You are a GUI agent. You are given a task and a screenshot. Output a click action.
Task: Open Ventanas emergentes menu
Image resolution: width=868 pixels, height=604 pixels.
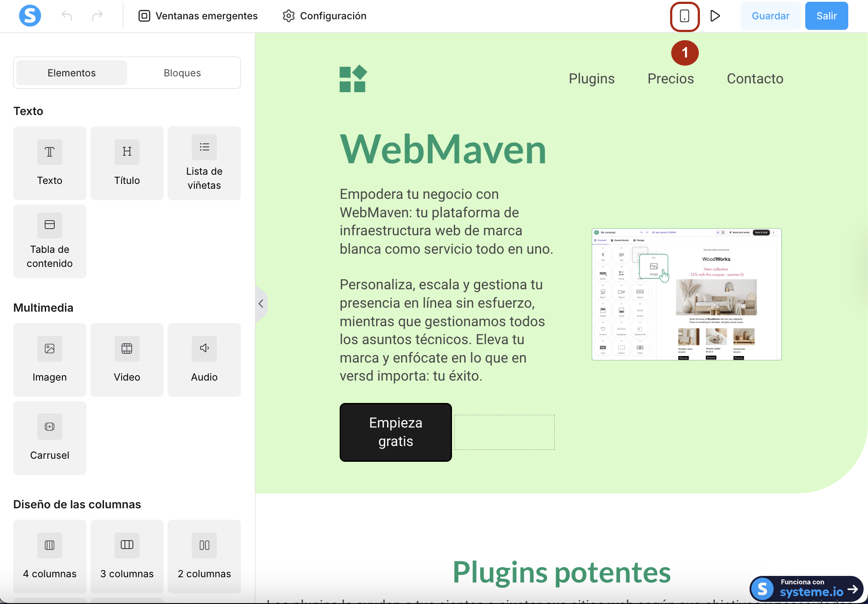198,16
